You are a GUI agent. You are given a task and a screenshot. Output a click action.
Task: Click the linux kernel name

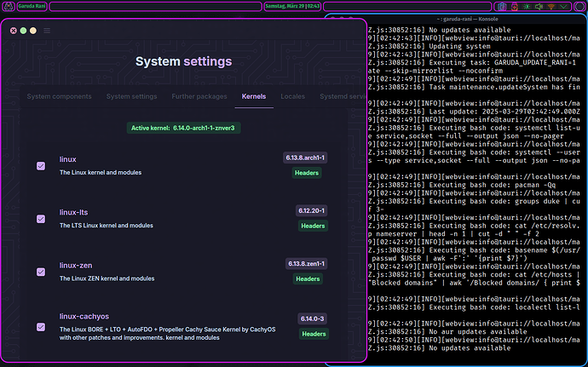(68, 159)
